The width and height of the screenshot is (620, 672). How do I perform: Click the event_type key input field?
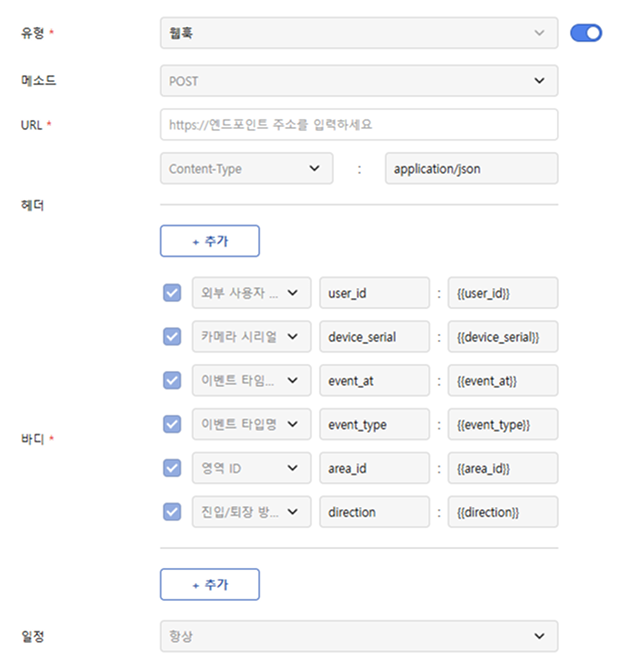click(373, 425)
